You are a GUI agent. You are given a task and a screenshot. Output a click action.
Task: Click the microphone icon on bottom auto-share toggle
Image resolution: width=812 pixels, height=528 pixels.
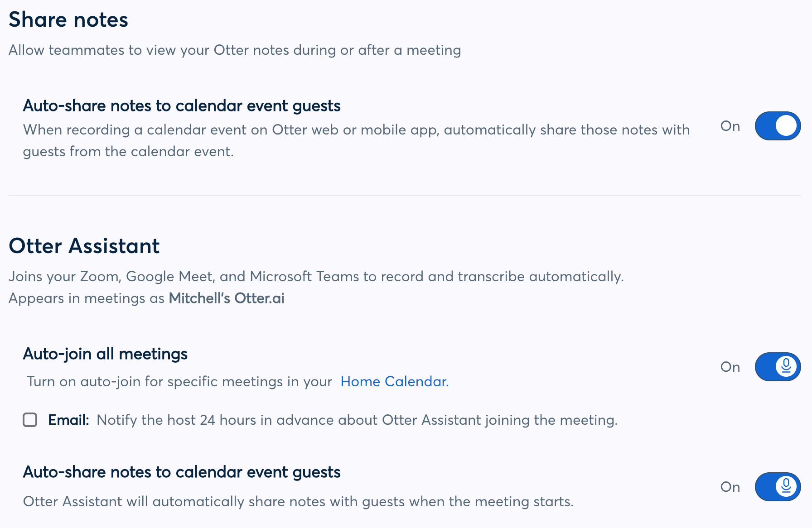[786, 487]
